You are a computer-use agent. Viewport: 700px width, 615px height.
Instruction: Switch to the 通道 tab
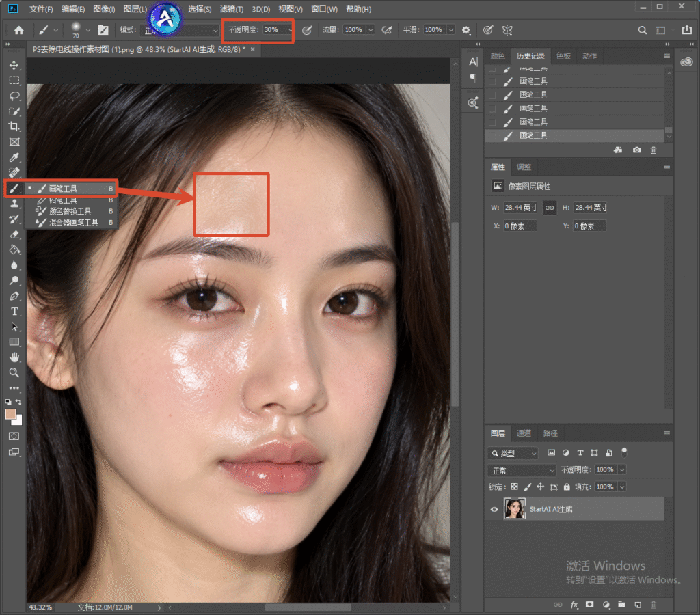[x=524, y=433]
